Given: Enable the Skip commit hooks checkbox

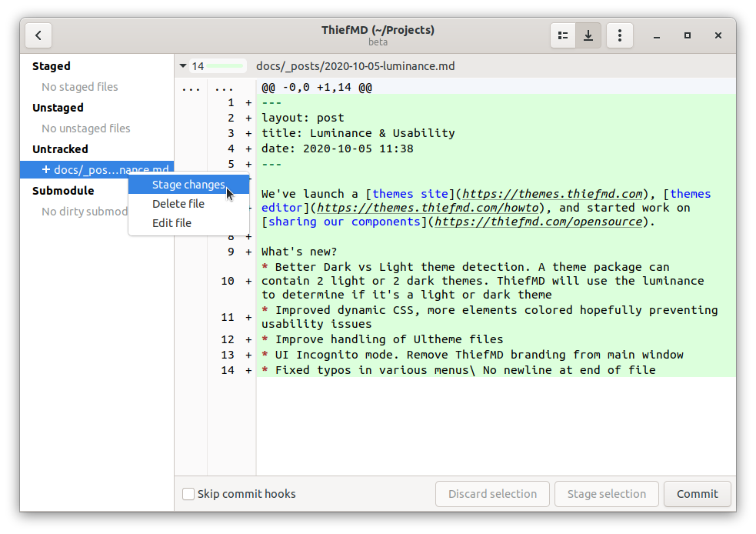Looking at the screenshot, I should pyautogui.click(x=188, y=493).
